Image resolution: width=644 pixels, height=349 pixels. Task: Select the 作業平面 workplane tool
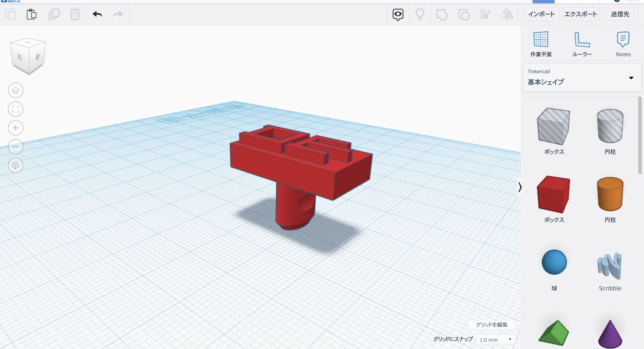tap(541, 44)
